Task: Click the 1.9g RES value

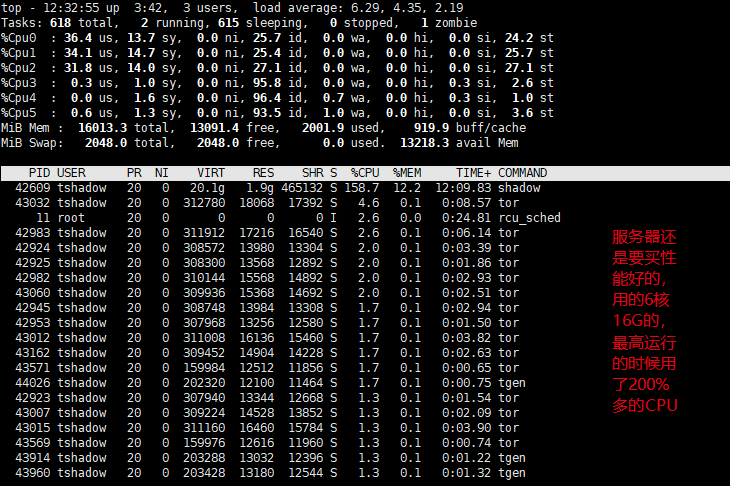Action: 260,188
